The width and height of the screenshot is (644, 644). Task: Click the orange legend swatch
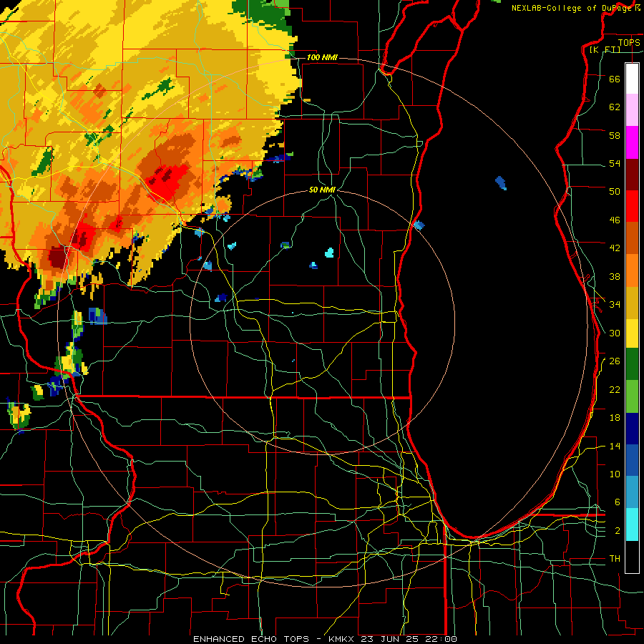tap(632, 270)
